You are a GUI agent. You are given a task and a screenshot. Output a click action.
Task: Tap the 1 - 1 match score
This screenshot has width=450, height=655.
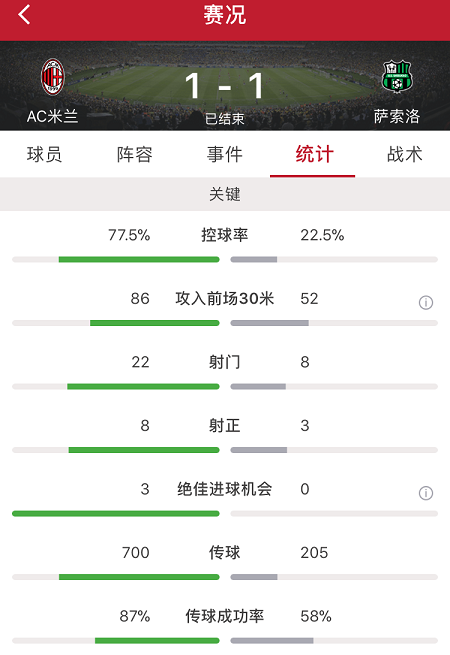225,86
